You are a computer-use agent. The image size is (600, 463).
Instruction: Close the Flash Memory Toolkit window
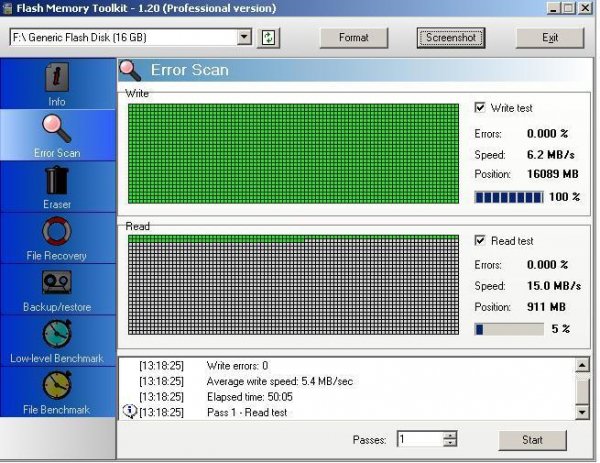[585, 8]
